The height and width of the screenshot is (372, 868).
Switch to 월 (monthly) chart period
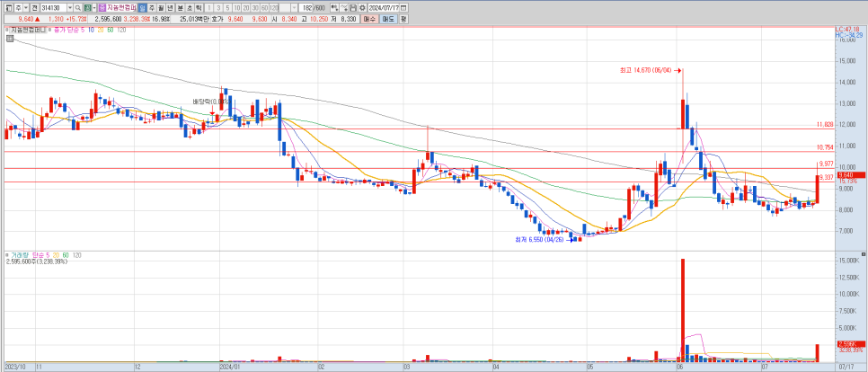point(161,8)
